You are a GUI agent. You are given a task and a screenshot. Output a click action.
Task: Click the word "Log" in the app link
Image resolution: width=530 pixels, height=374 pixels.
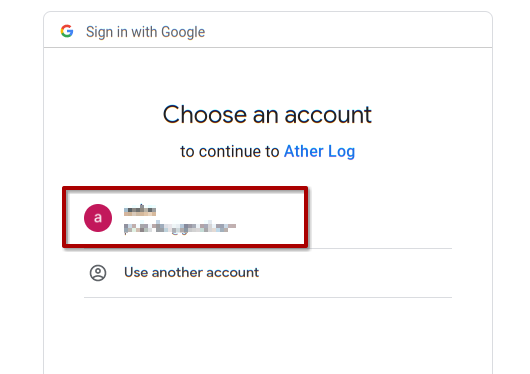(342, 152)
